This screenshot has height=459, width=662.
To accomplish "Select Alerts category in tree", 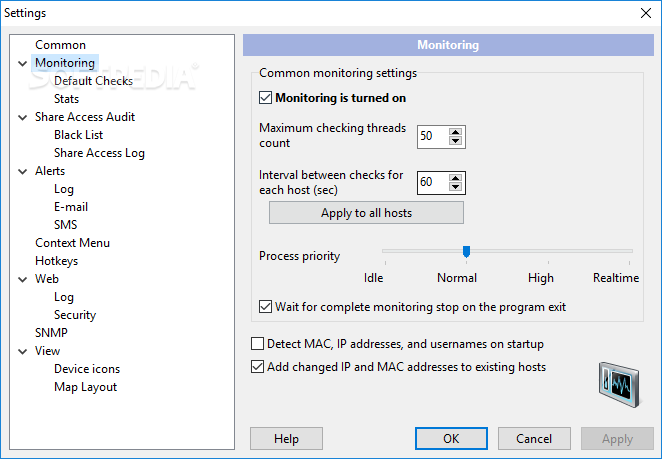I will point(50,171).
